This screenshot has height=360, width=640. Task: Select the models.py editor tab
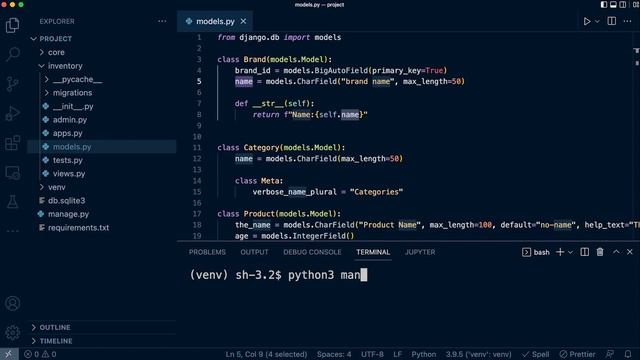(x=215, y=21)
